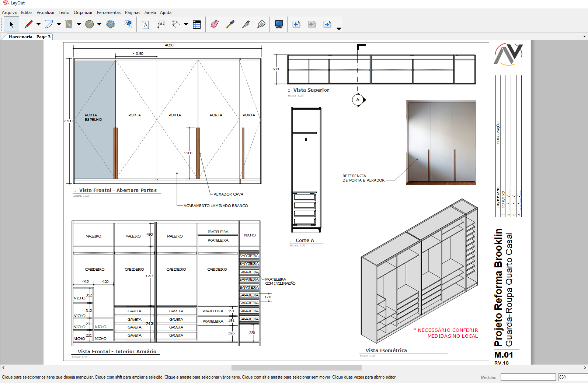Open the Organizar menu
Viewport: 588px width, 383px height.
pos(83,13)
